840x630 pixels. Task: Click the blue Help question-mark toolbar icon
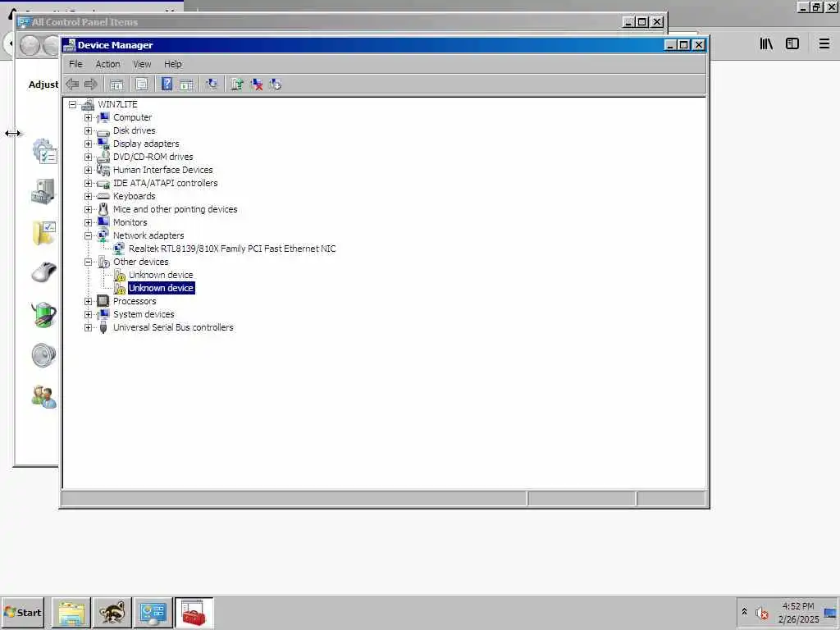tap(167, 84)
